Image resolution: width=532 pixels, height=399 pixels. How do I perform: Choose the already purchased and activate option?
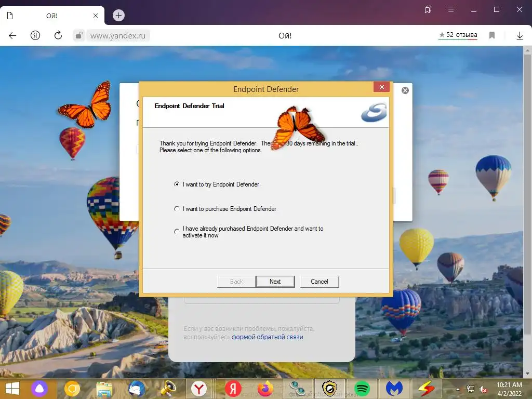pyautogui.click(x=177, y=232)
